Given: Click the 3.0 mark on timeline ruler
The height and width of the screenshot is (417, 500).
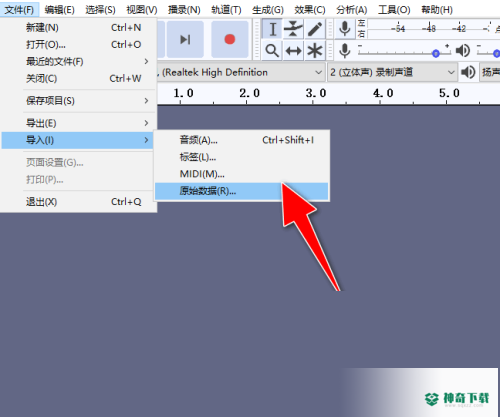Looking at the screenshot, I should click(315, 93).
